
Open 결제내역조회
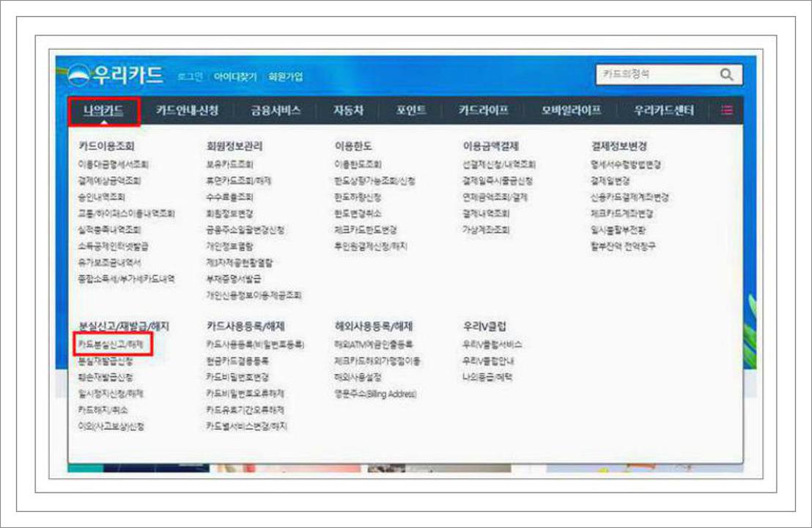486,213
